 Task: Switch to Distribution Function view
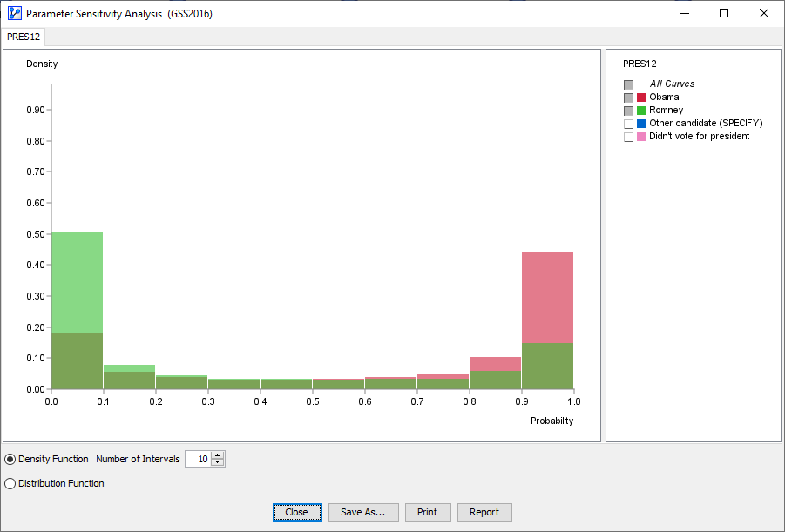(9, 483)
